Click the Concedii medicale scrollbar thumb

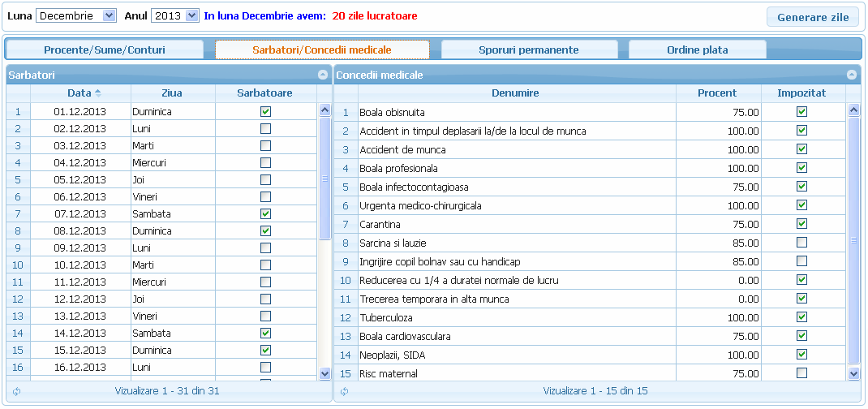[x=853, y=240]
